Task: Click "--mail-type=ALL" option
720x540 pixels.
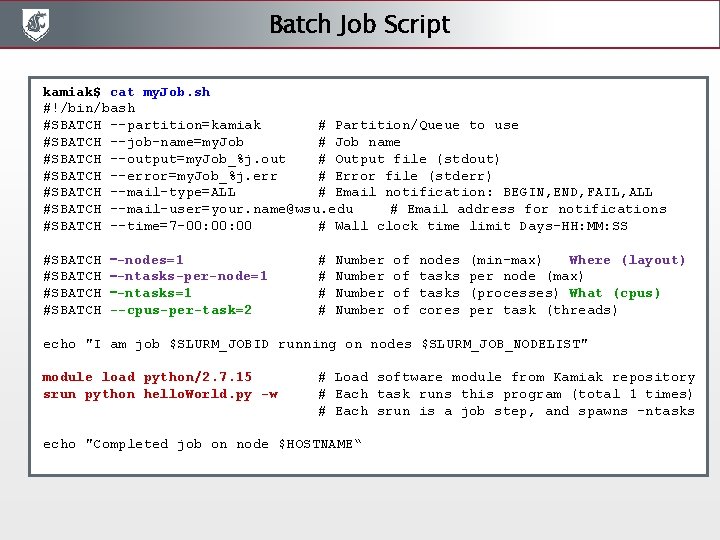Action: click(x=173, y=192)
